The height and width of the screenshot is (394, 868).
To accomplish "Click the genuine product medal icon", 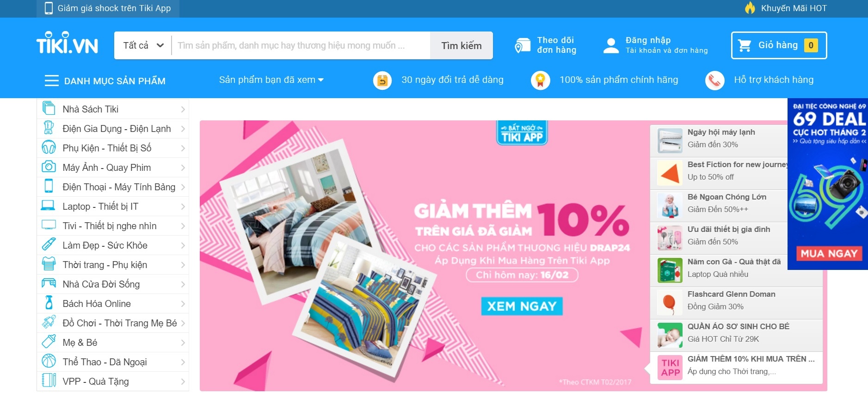I will [x=540, y=81].
